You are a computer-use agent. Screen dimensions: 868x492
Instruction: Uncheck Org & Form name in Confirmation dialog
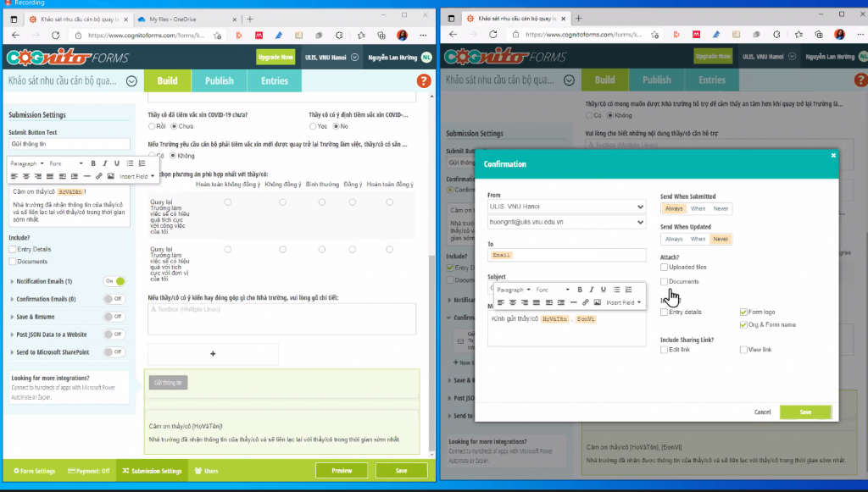pyautogui.click(x=743, y=325)
